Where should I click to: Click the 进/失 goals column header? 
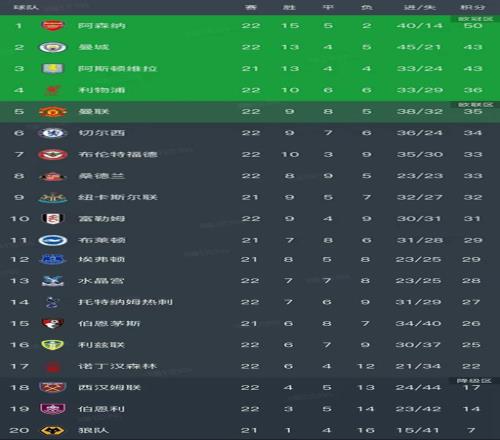pos(420,7)
